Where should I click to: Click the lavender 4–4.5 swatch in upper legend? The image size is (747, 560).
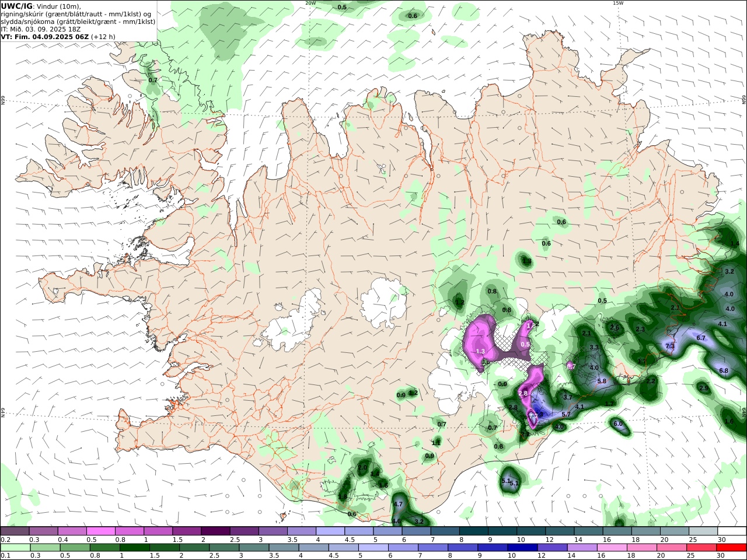pos(330,531)
